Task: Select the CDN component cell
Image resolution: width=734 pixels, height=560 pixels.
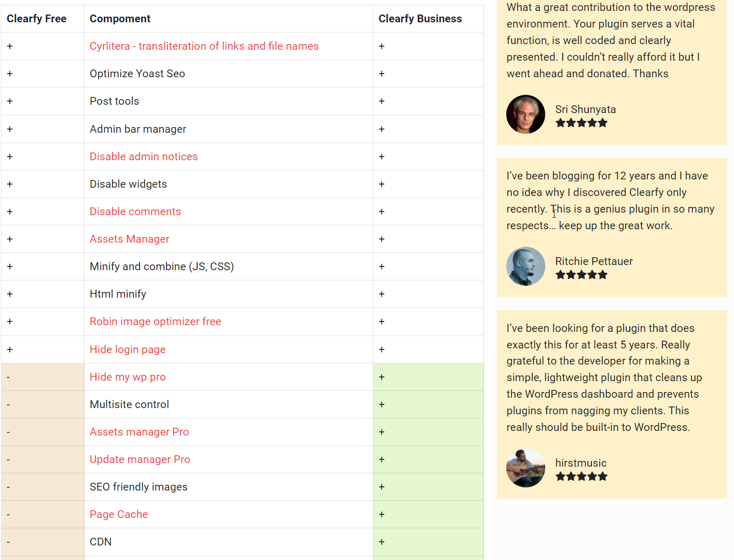Action: pyautogui.click(x=228, y=542)
